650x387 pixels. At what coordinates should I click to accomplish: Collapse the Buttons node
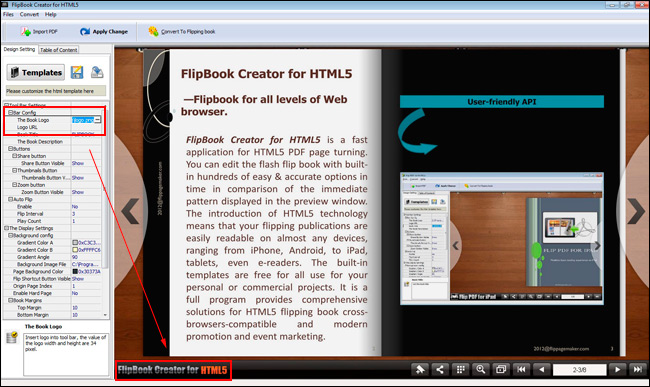[10, 148]
